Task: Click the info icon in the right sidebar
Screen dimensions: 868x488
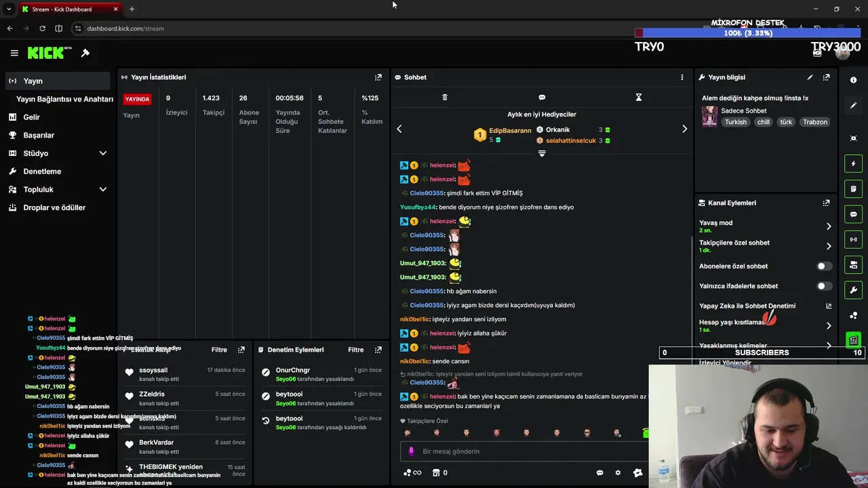Action: [853, 80]
